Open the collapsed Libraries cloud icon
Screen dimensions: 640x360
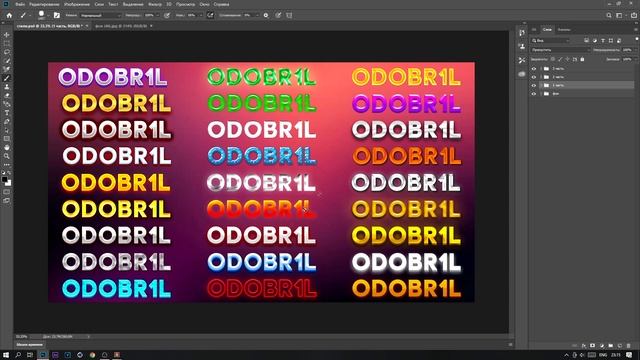[x=522, y=74]
